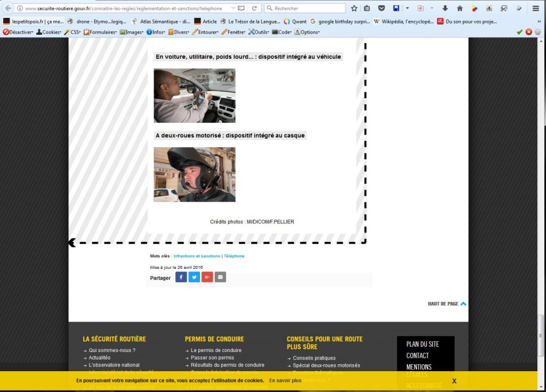Click the downloads arrow icon

pyautogui.click(x=445, y=9)
